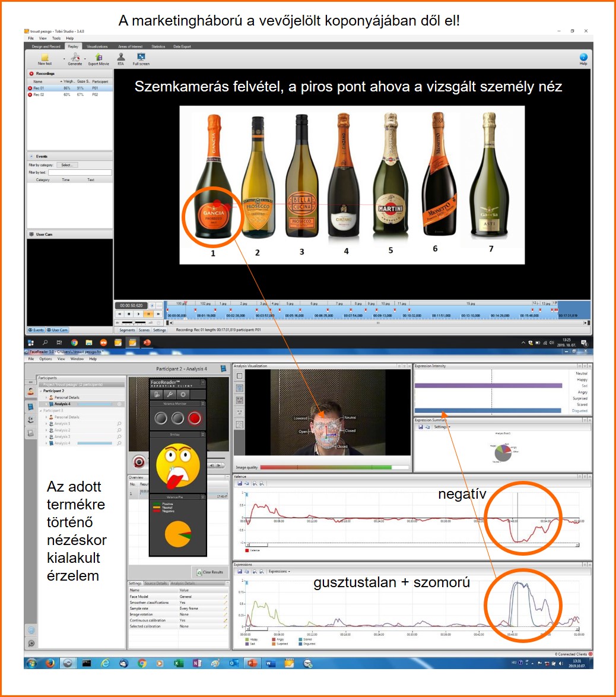Open dropdown arrow next to Generate
Image resolution: width=616 pixels, height=697 pixels.
coord(85,58)
